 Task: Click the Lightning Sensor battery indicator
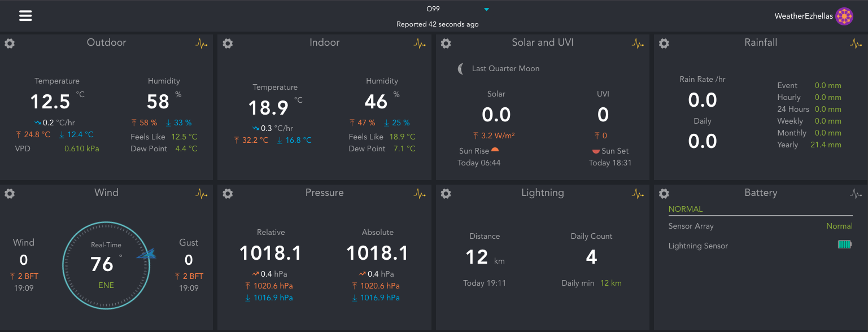[x=844, y=244]
